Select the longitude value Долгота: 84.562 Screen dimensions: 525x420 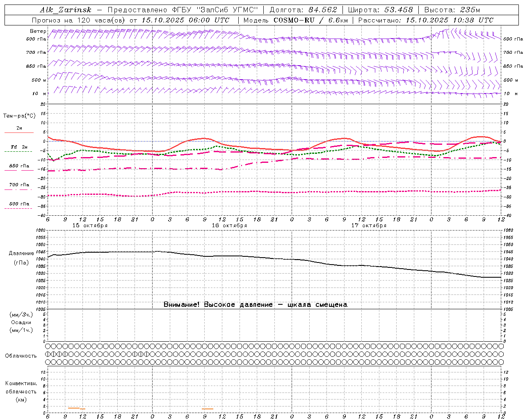(x=303, y=10)
